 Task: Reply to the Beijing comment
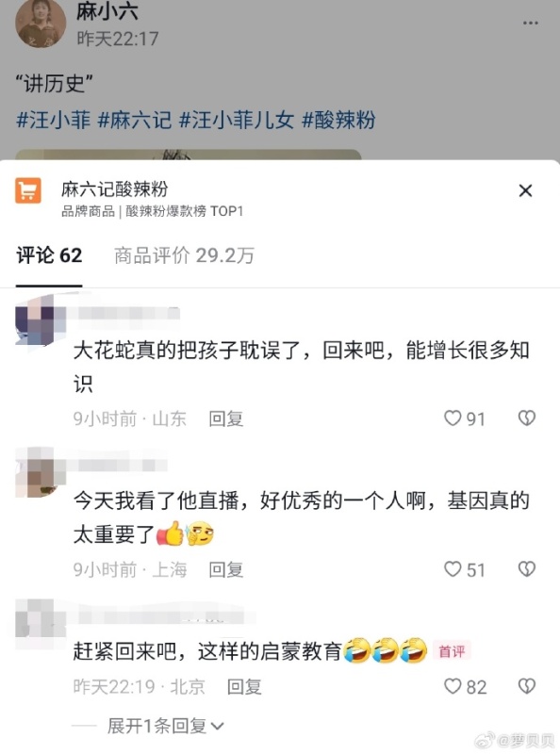(244, 687)
